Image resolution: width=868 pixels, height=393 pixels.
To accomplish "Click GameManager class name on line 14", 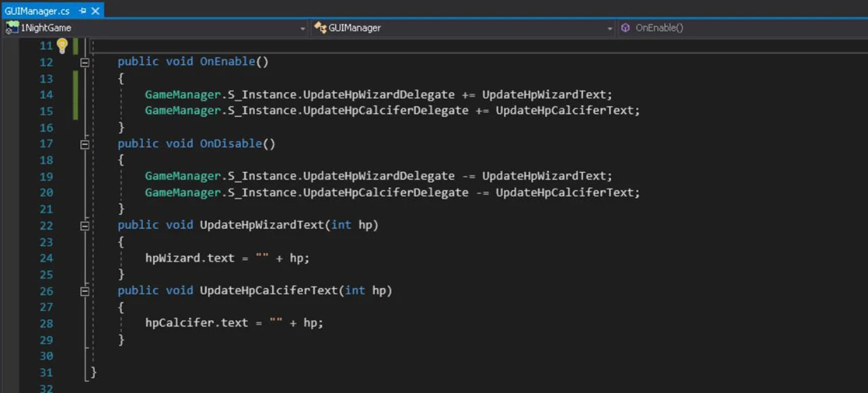I will coord(182,95).
